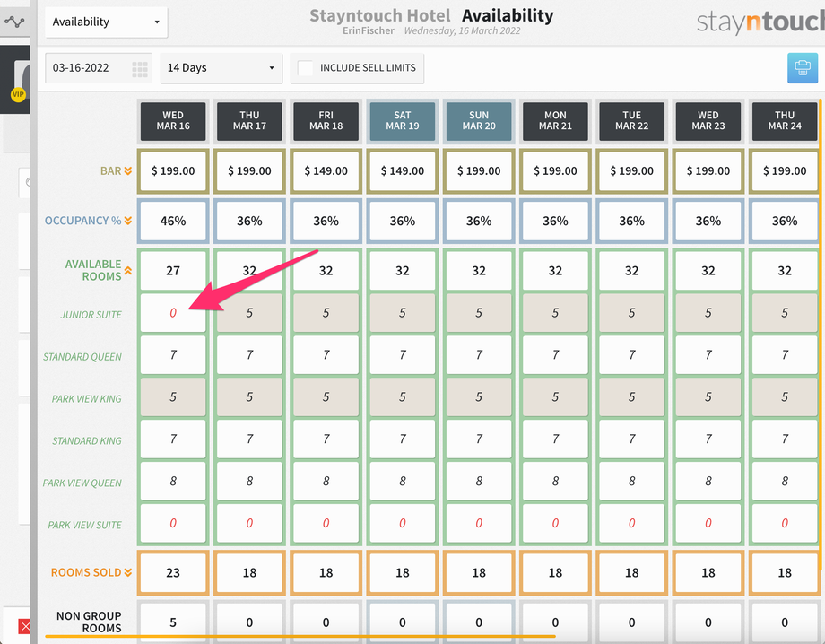The height and width of the screenshot is (644, 825).
Task: Expand the BAR row chevron
Action: coord(128,171)
